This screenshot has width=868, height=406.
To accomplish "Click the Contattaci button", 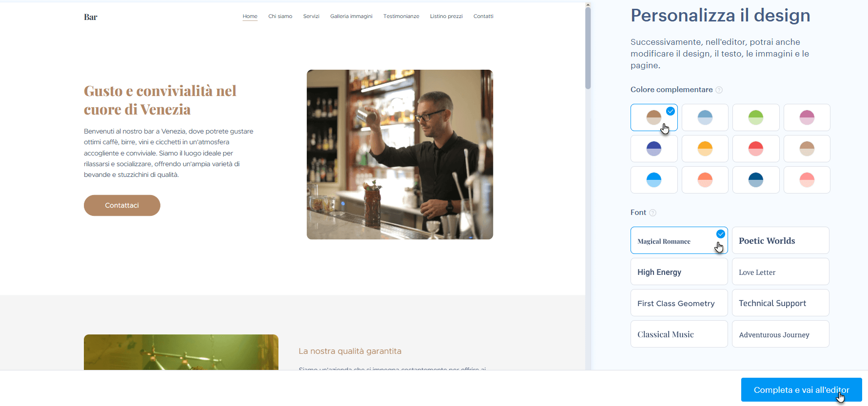I will pyautogui.click(x=122, y=205).
